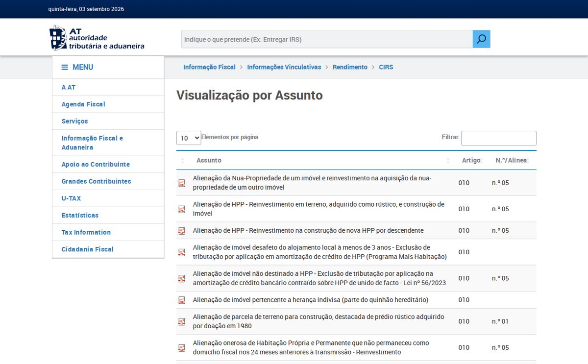Image resolution: width=588 pixels, height=364 pixels.
Task: Focus the 'Indique o que pretende' search box
Action: [327, 39]
